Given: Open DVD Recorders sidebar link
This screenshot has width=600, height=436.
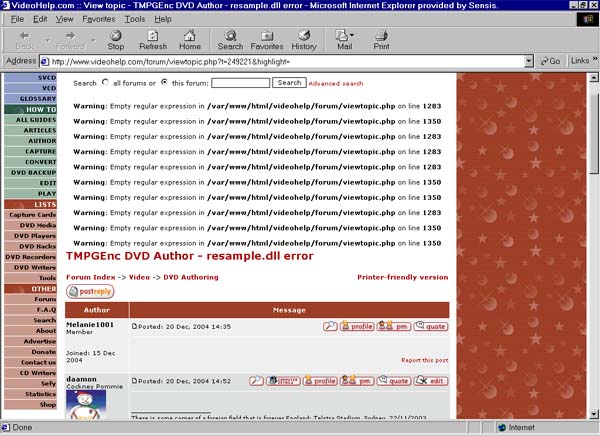Looking at the screenshot, I should pos(31,257).
